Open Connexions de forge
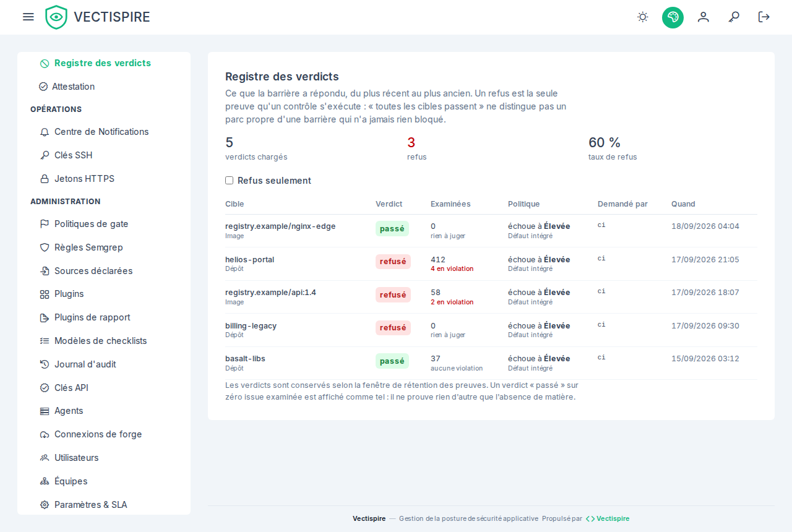792x532 pixels. pos(98,434)
